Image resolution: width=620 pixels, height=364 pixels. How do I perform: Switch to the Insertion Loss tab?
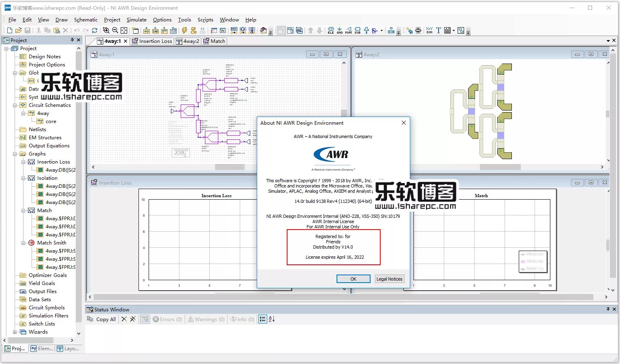click(152, 41)
